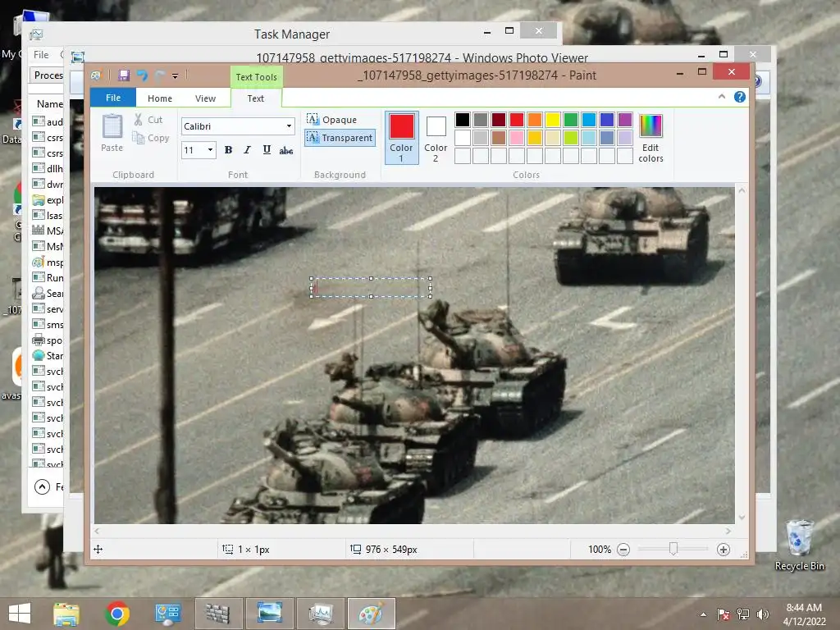Click the Undo arrow in Paint's title bar
The height and width of the screenshot is (630, 840).
142,75
